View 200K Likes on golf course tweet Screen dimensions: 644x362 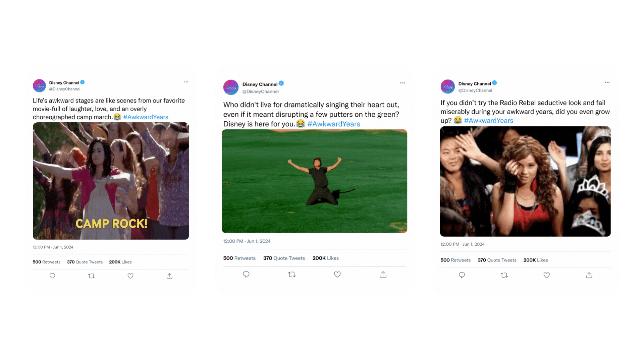325,258
